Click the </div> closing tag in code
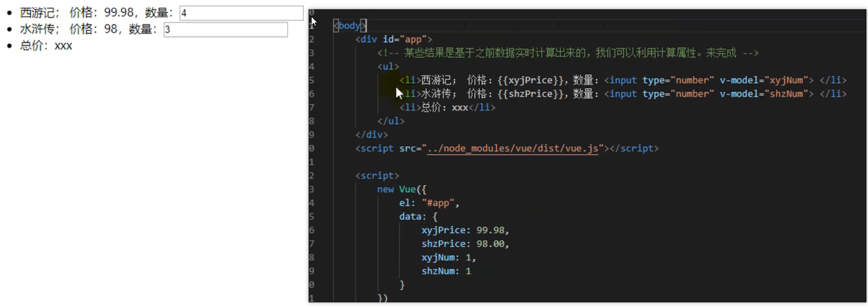 coord(371,135)
